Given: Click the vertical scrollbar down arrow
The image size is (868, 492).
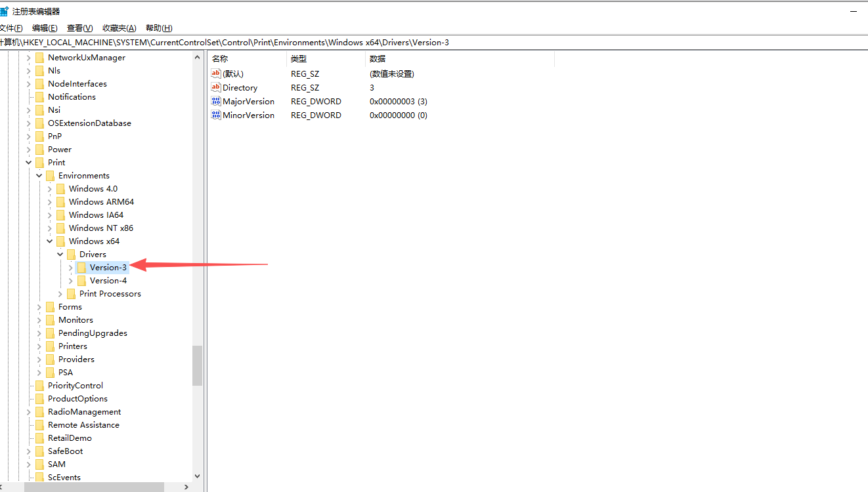Looking at the screenshot, I should pyautogui.click(x=198, y=477).
